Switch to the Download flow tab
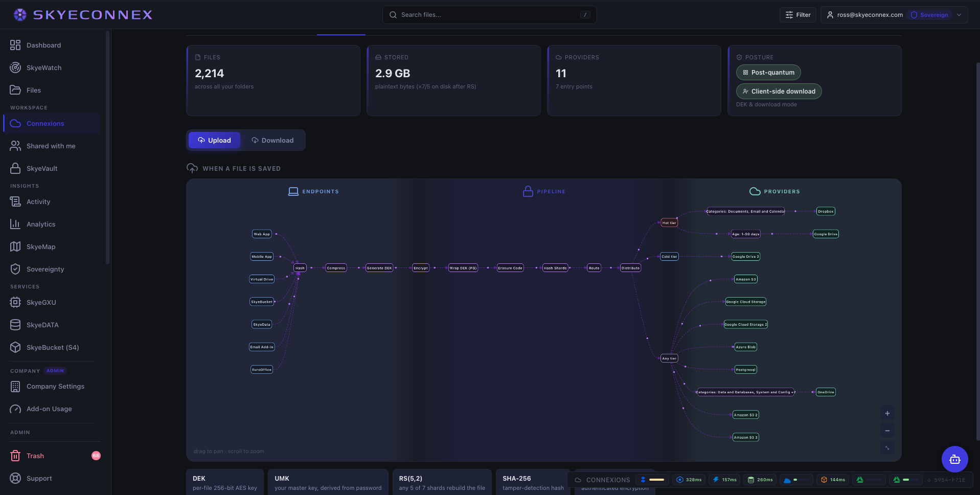 point(272,140)
